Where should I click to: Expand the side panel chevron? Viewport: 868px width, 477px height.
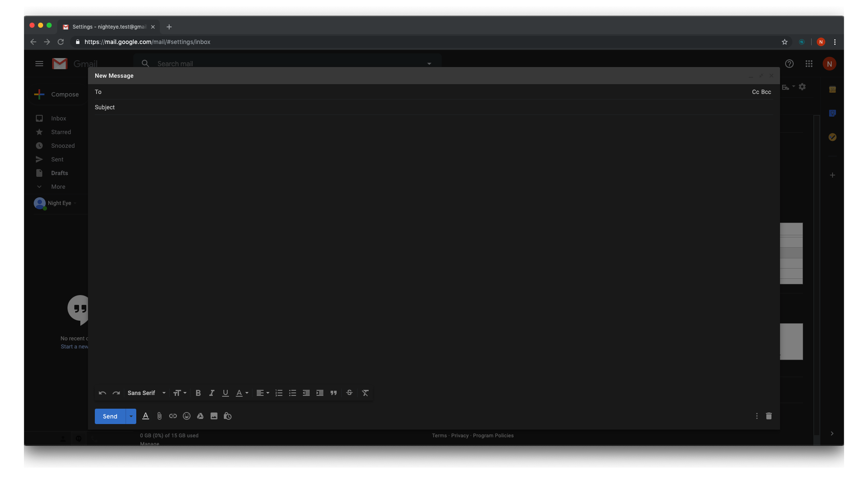click(832, 433)
